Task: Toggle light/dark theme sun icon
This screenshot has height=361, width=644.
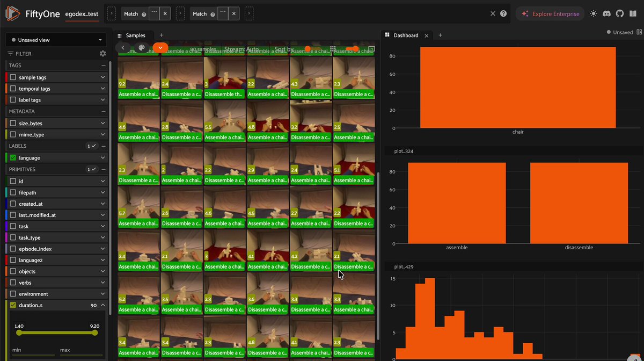Action: [x=594, y=14]
